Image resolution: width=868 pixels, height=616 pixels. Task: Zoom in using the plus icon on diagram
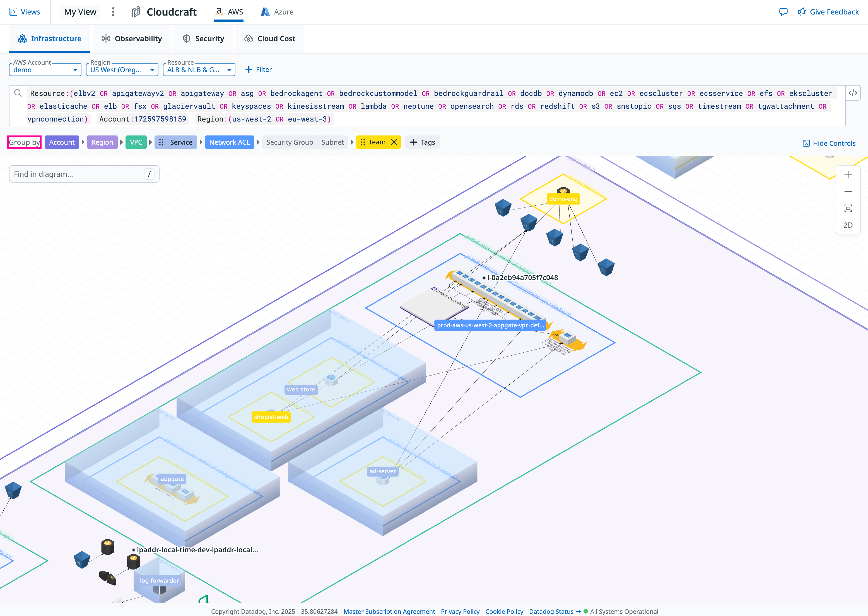848,174
